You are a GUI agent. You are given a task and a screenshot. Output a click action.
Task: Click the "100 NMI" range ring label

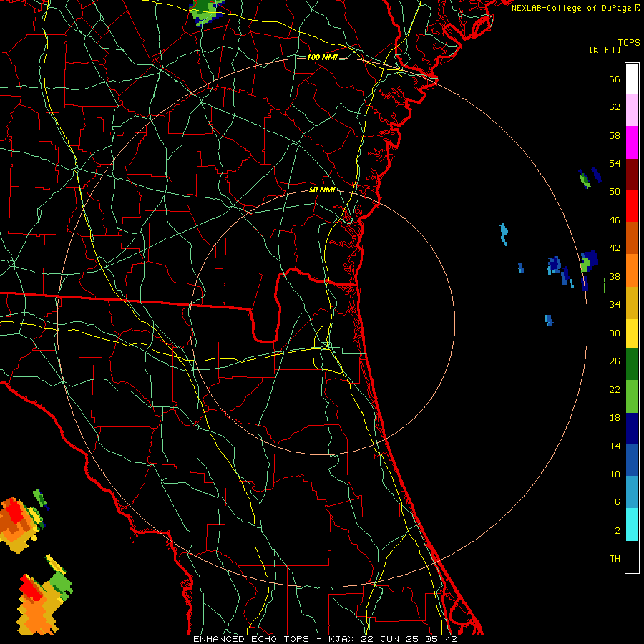point(322,57)
